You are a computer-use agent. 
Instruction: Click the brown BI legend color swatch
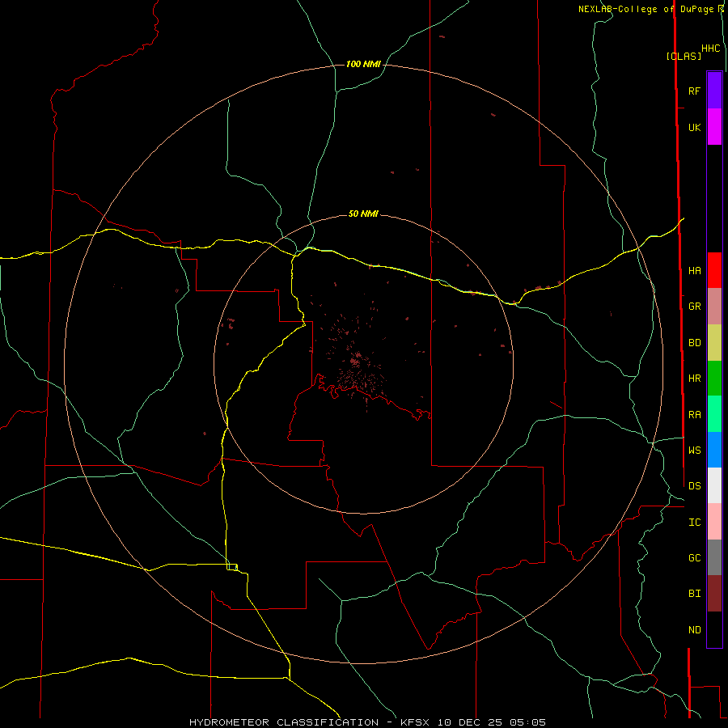pos(714,594)
